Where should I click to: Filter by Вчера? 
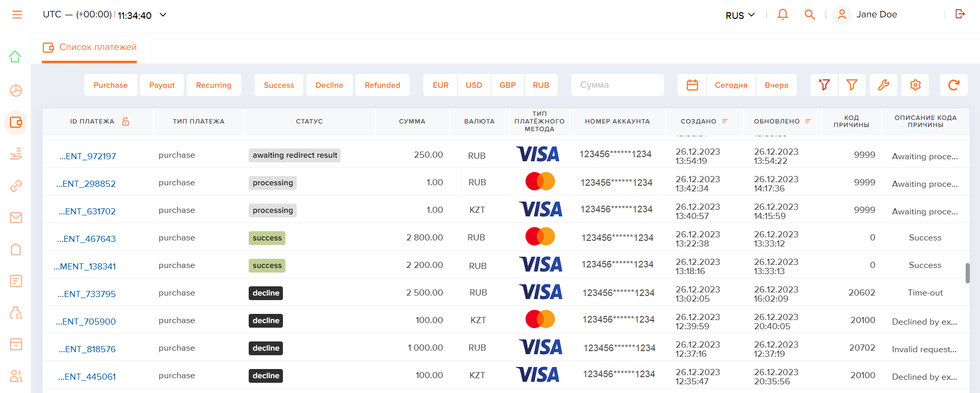click(x=776, y=85)
